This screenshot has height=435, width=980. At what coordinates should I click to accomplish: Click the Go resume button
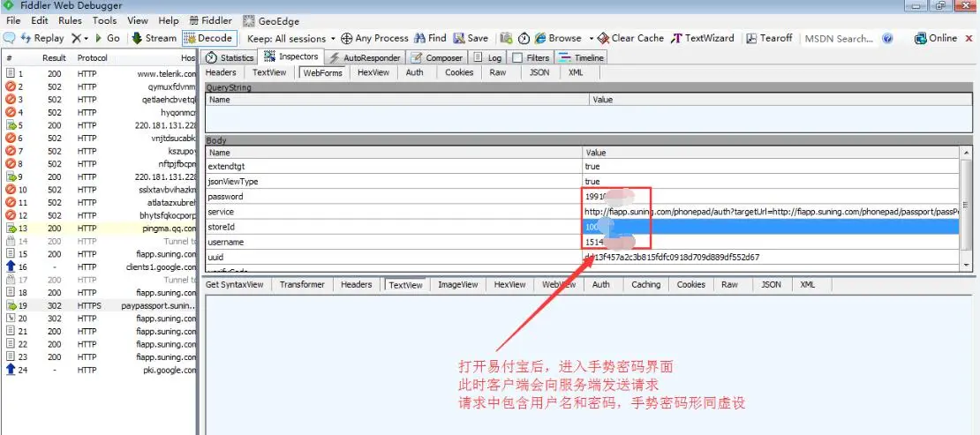pos(107,38)
